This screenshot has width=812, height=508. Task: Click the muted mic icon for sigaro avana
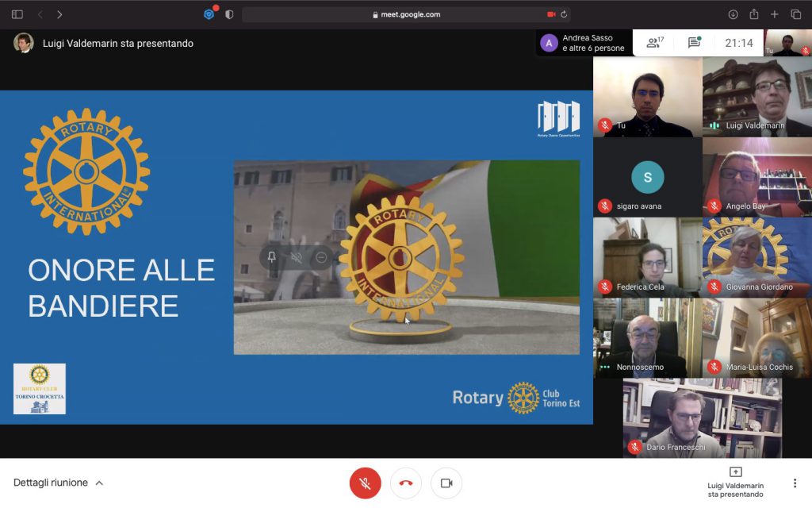click(x=605, y=206)
